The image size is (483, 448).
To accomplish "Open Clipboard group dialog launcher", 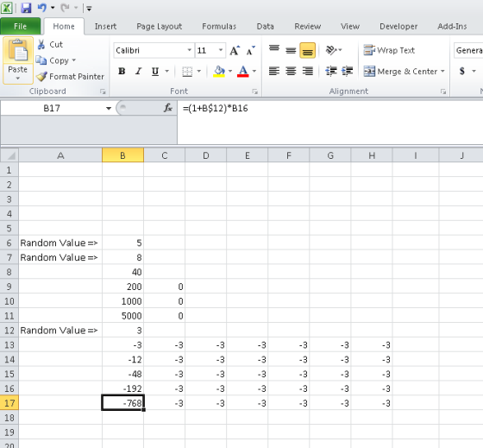I will pos(103,91).
